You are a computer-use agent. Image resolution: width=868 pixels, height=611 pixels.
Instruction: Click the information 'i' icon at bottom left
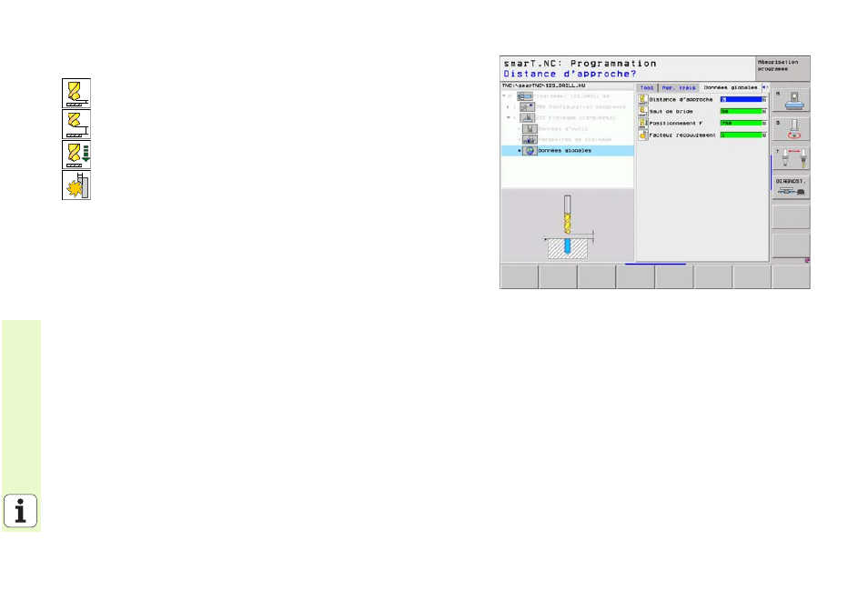pos(21,511)
